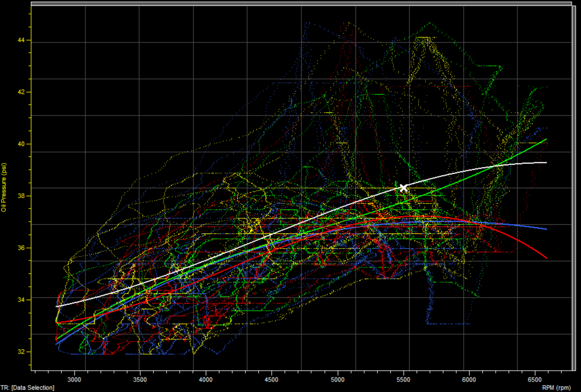Click the 38 value on the pressure axis
This screenshot has height=392, width=581.
pyautogui.click(x=21, y=196)
